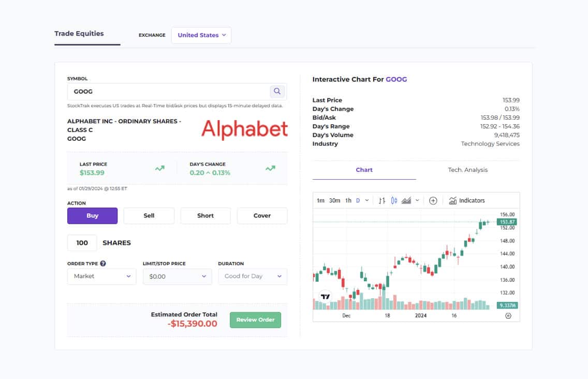Image resolution: width=588 pixels, height=379 pixels.
Task: Select the bar chart style icon
Action: click(x=382, y=201)
